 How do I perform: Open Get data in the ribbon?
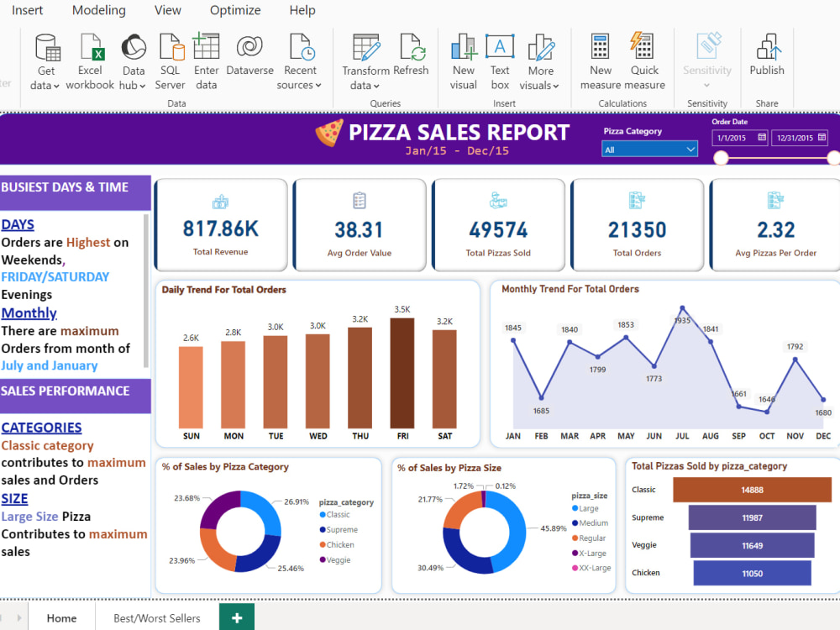(x=45, y=57)
